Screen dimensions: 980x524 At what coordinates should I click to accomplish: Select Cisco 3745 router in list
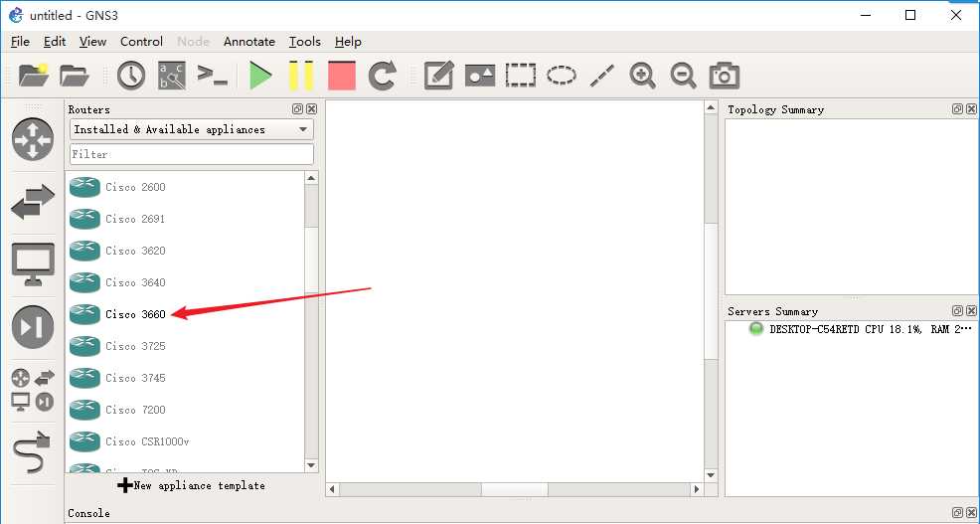click(x=185, y=378)
